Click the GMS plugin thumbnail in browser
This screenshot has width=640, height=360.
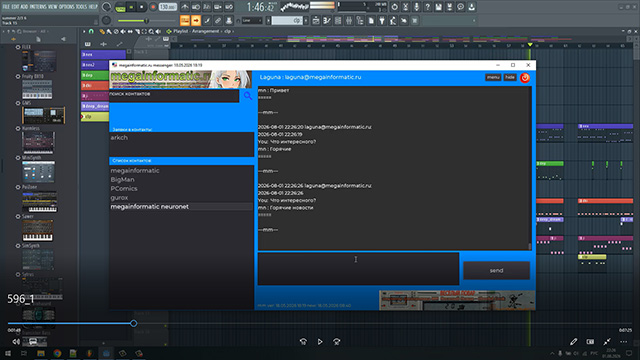(43, 116)
